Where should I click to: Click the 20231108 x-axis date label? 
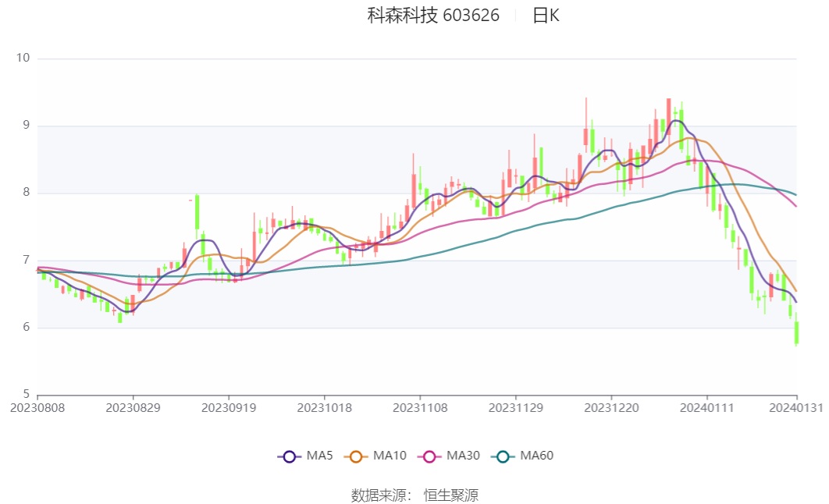(x=420, y=408)
